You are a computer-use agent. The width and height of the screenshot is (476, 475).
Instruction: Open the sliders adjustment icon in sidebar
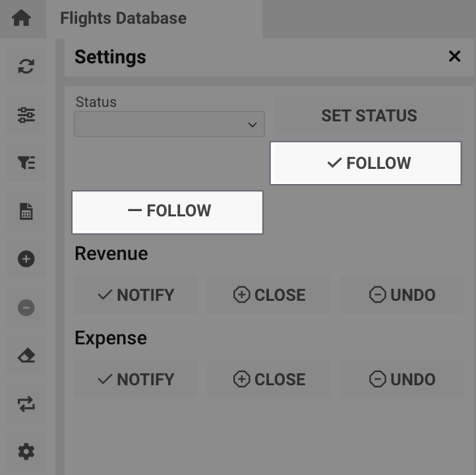click(26, 115)
